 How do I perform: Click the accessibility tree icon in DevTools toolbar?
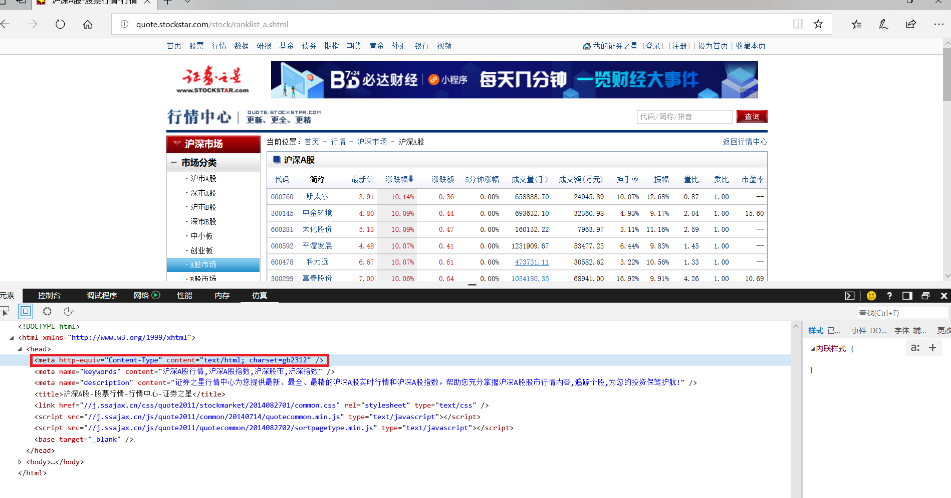68,311
